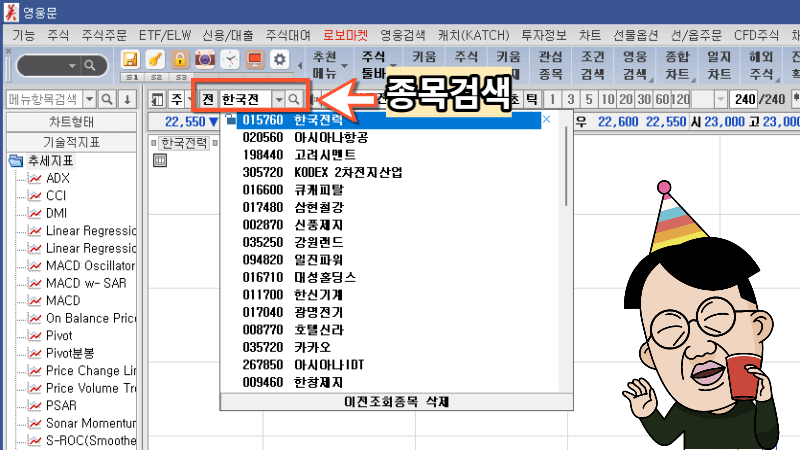The image size is (800, 450).
Task: Select the 틱 tick period button
Action: click(532, 99)
